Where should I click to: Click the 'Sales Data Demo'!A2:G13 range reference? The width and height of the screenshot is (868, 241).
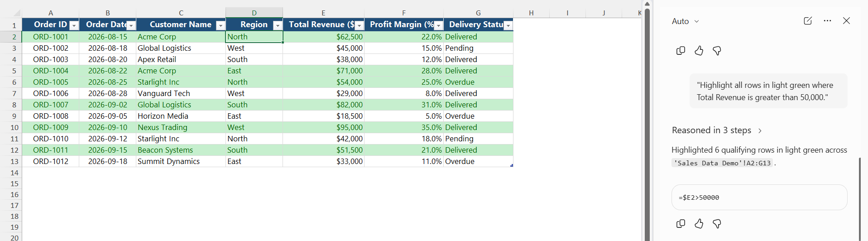pyautogui.click(x=722, y=164)
